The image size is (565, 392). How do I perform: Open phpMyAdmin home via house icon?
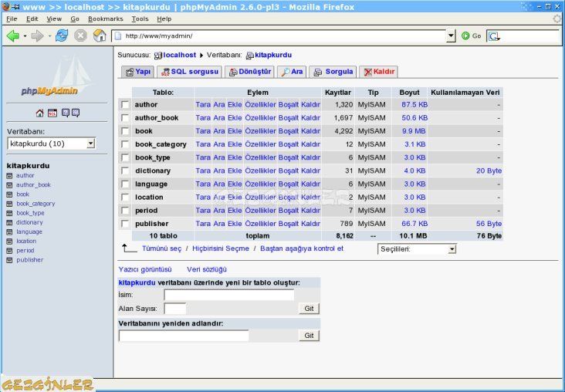[x=39, y=113]
